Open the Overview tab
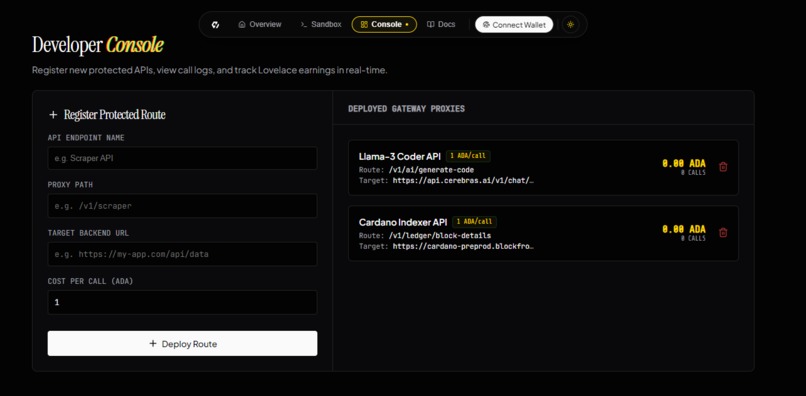Screen dimensions: 806x396 (x=260, y=25)
